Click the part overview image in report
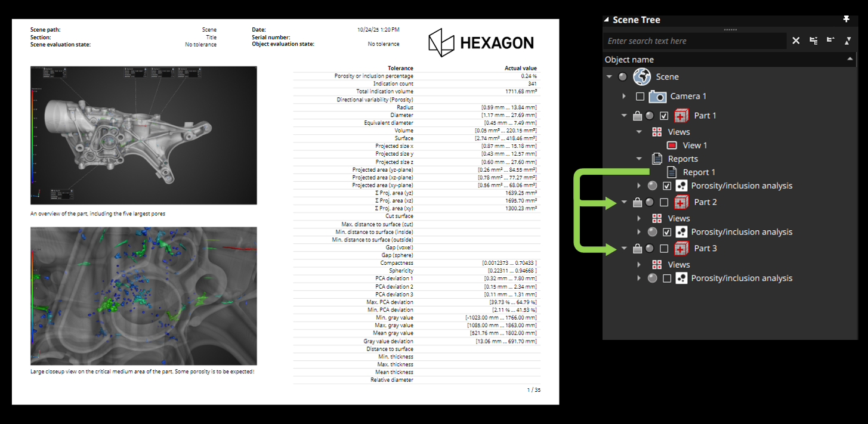The height and width of the screenshot is (424, 868). 143,135
